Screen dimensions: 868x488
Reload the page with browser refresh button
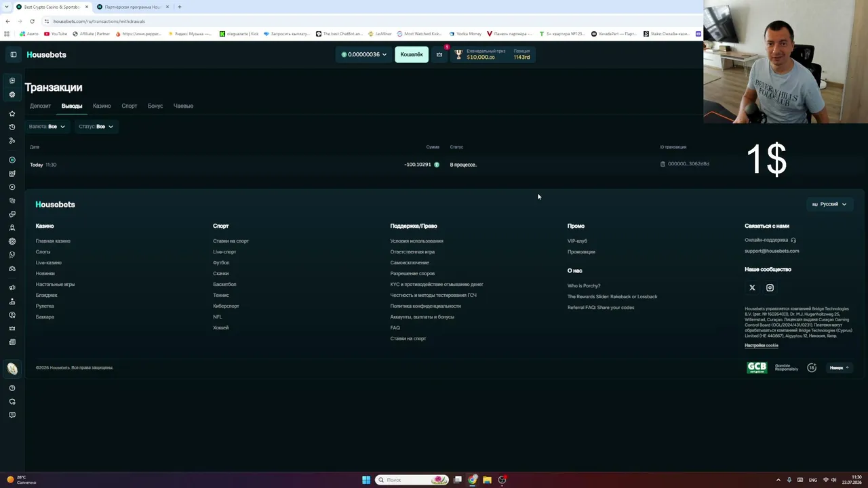(x=32, y=21)
